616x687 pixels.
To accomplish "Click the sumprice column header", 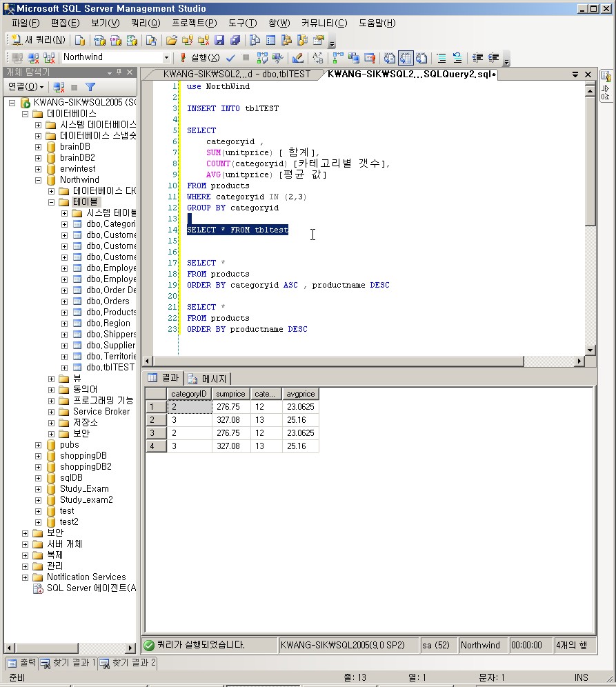I will tap(231, 394).
